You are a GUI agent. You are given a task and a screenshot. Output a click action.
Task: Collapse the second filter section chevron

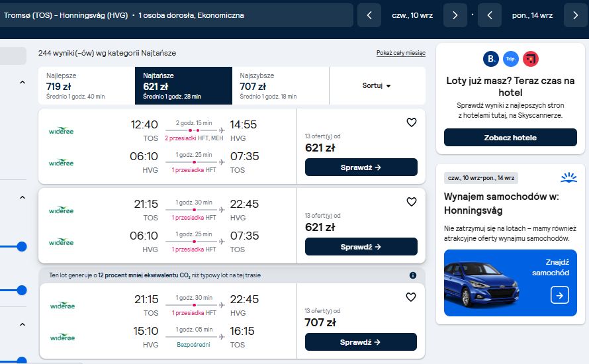click(23, 197)
